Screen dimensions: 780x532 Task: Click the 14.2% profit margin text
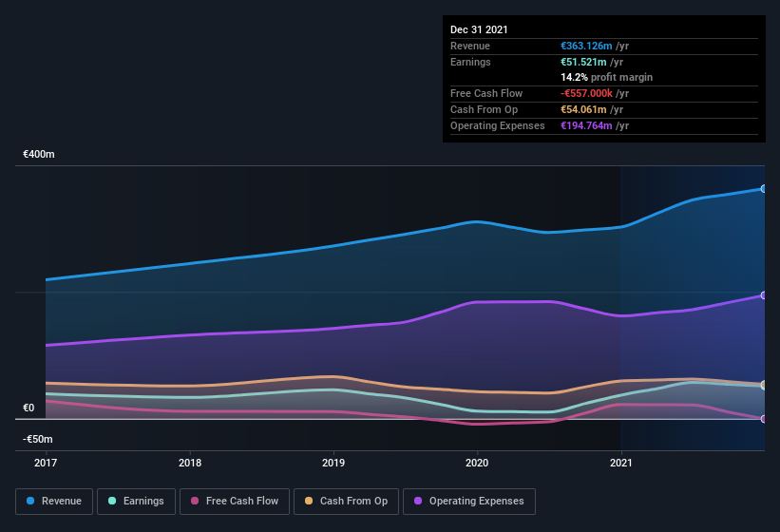tap(606, 78)
